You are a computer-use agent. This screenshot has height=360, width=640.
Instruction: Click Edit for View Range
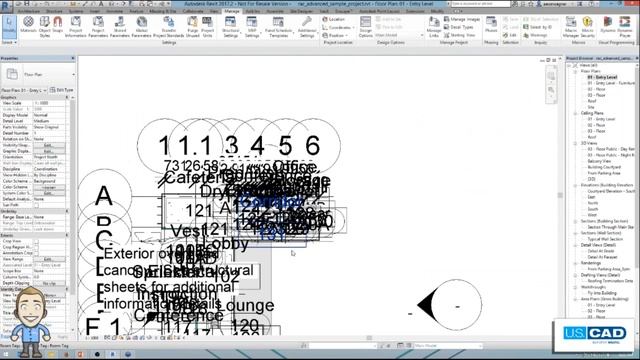48,259
